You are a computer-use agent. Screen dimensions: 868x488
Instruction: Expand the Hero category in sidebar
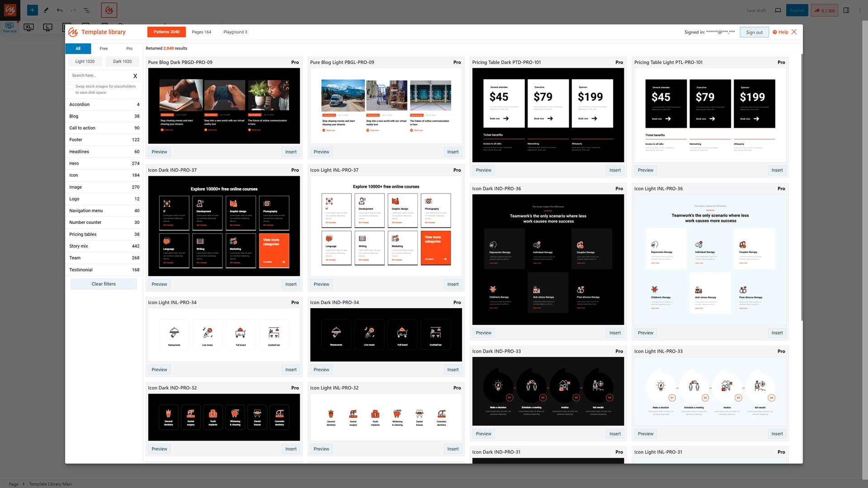click(74, 163)
